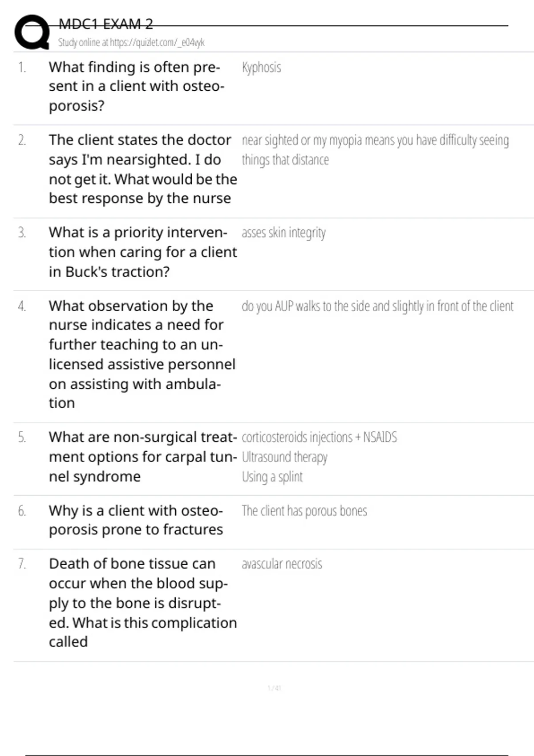
Task: Click the page number 1/41 indicator
Action: pos(274,688)
